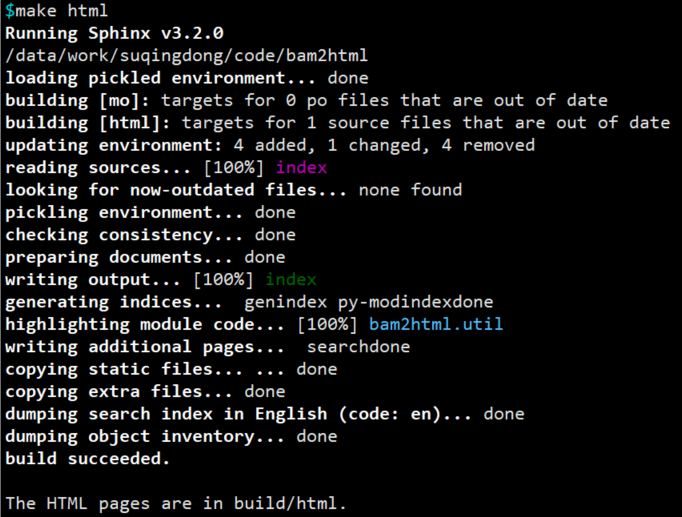The image size is (682, 517).
Task: Click the path '/data/work/suqingdong/code/bam2html'
Action: pyautogui.click(x=187, y=56)
